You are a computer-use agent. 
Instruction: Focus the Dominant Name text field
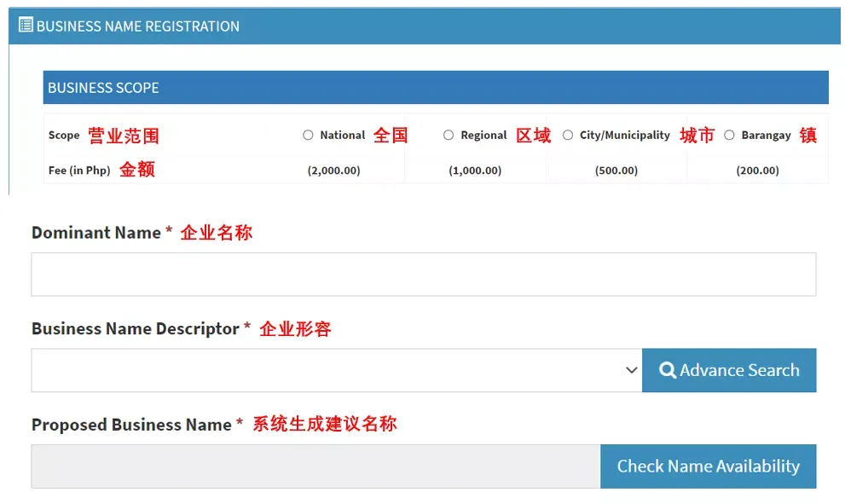(x=424, y=275)
